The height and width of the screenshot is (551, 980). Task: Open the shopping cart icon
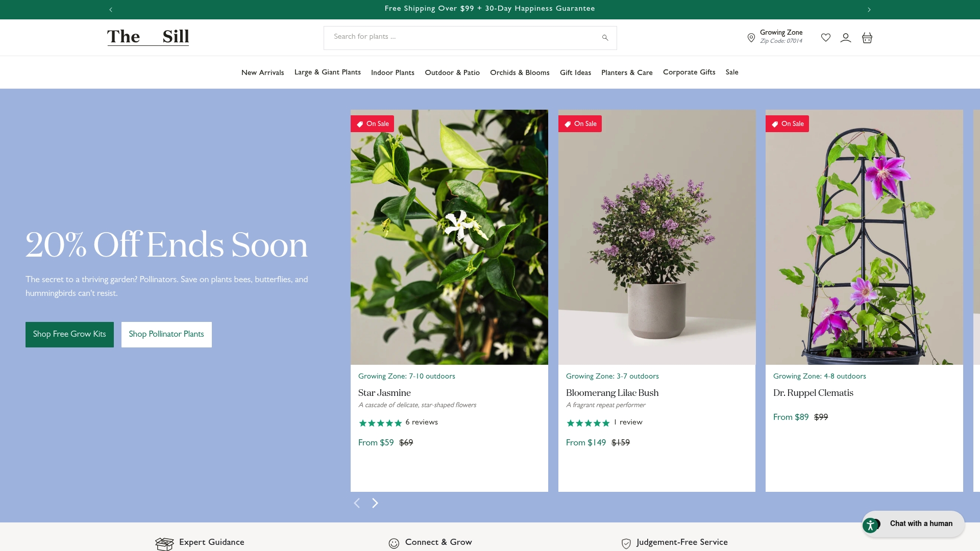(x=867, y=37)
